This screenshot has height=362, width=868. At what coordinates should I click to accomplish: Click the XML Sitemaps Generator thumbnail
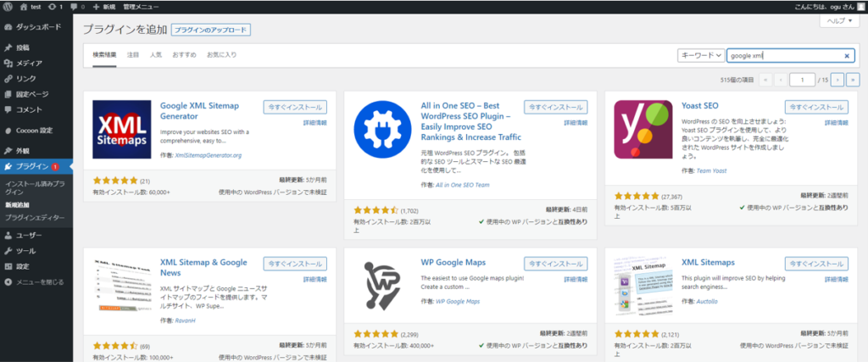tap(122, 130)
